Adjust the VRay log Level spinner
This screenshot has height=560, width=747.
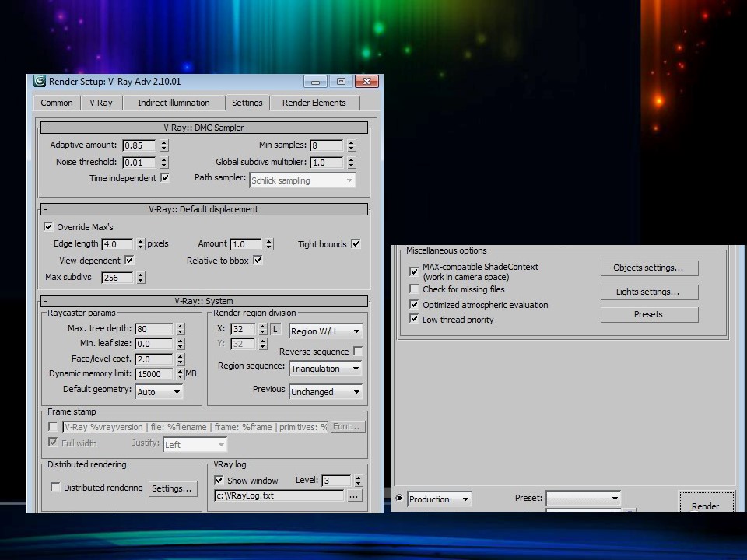(x=359, y=481)
